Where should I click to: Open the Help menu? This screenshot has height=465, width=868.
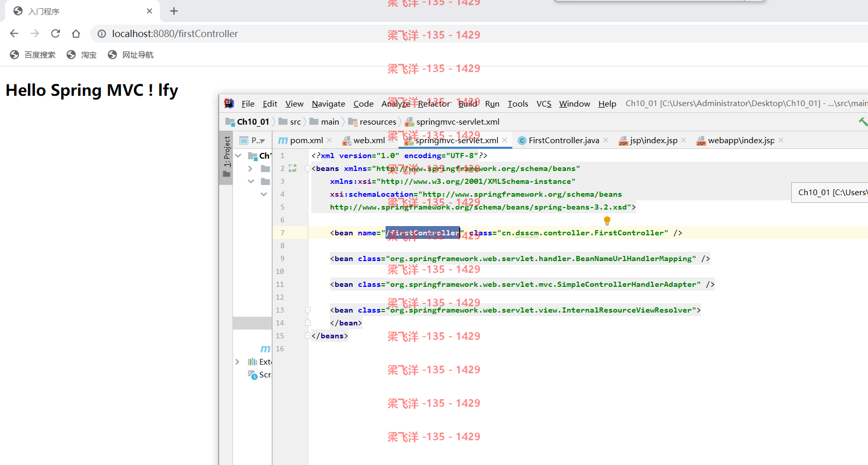607,104
